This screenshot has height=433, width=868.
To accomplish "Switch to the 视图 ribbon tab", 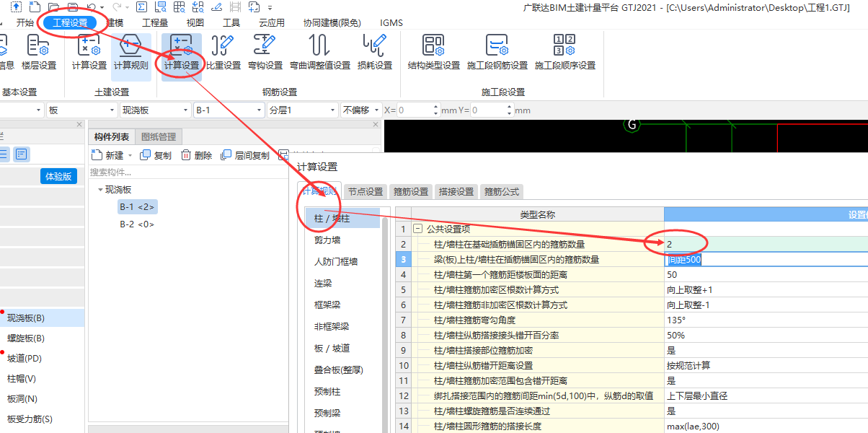I will [x=195, y=22].
